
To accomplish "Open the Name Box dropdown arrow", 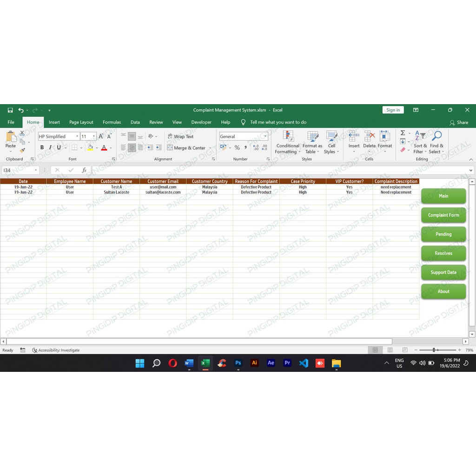I will pyautogui.click(x=36, y=171).
